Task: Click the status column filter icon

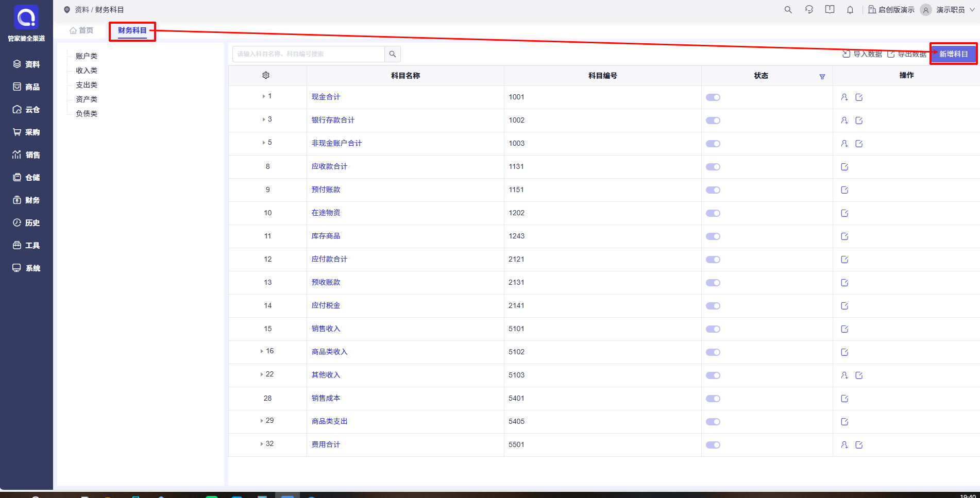Action: click(x=822, y=77)
